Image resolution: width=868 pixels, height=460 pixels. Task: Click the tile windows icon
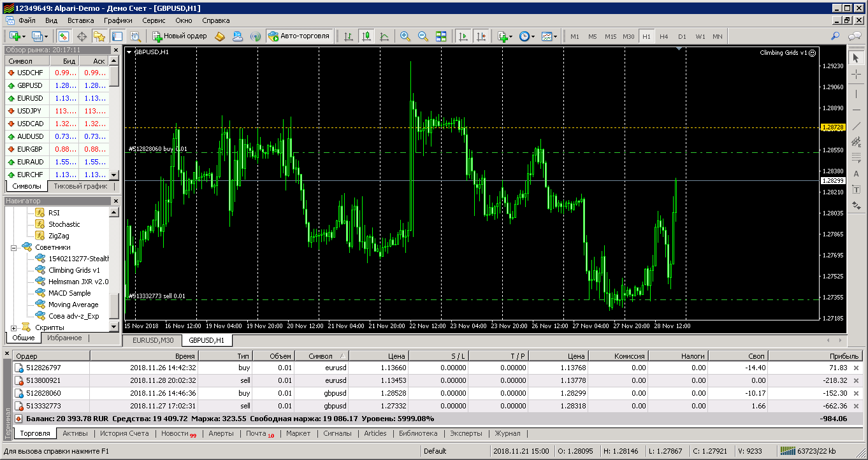click(441, 36)
